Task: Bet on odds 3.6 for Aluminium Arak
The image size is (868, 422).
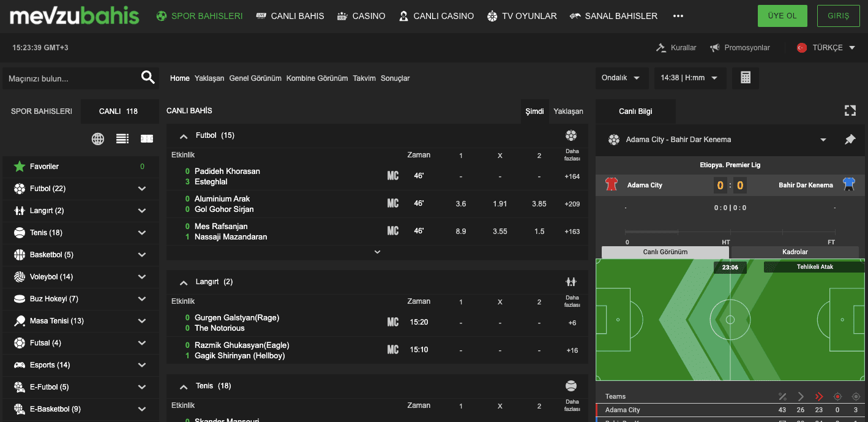Action: point(461,204)
